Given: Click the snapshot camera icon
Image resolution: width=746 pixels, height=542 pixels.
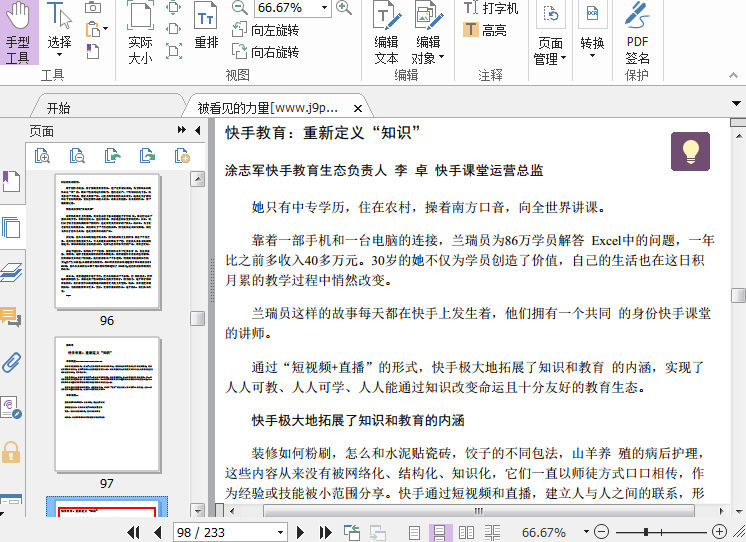Looking at the screenshot, I should (x=93, y=7).
